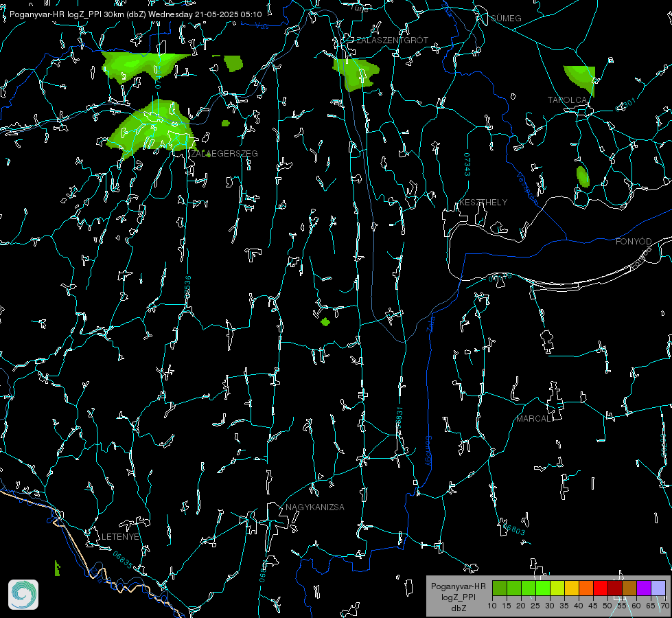Click the vertical road label near ZALAEGERSZEG
This screenshot has height=618, width=672.
[x=158, y=78]
